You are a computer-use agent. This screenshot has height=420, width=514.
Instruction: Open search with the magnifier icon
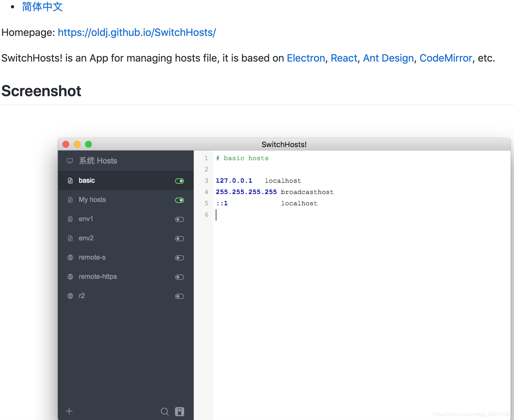point(165,412)
